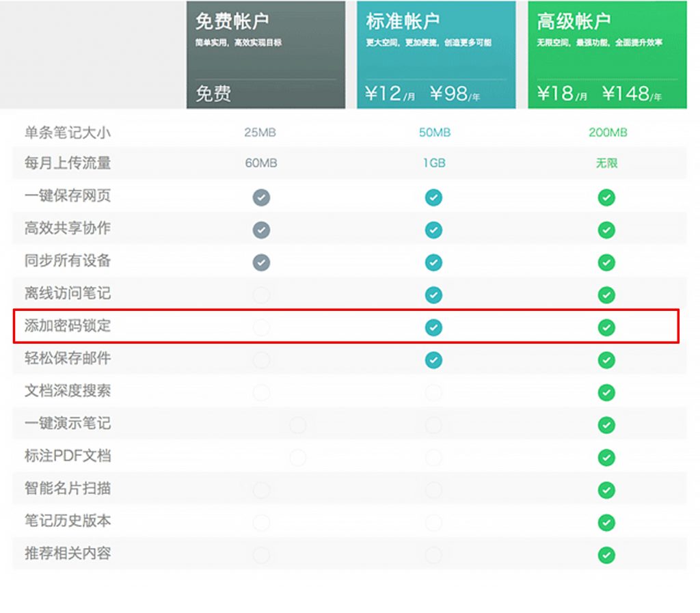Click the 轻松保存邮件 checkmark under 标准帐户
Viewport: 700px width, 613px height.
click(x=433, y=359)
